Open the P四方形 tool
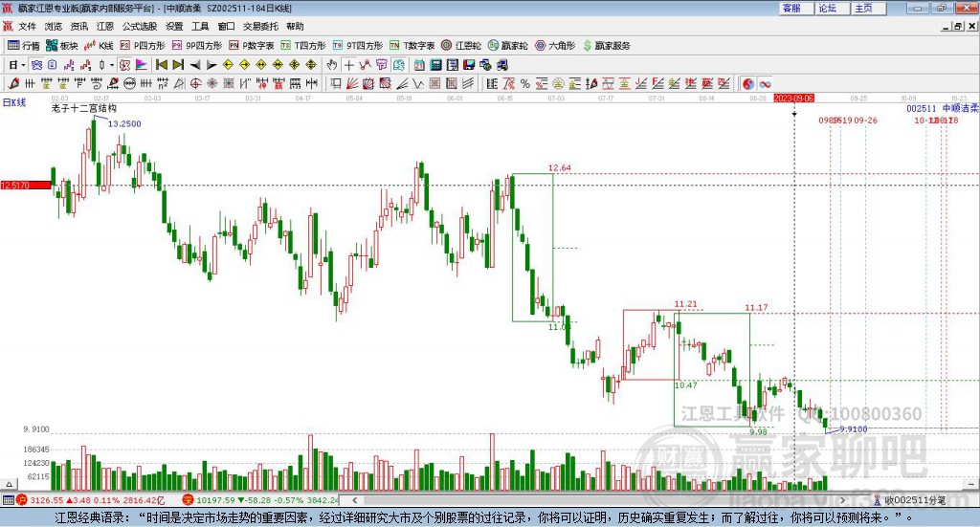Screen dimensions: 980x527 point(143,46)
